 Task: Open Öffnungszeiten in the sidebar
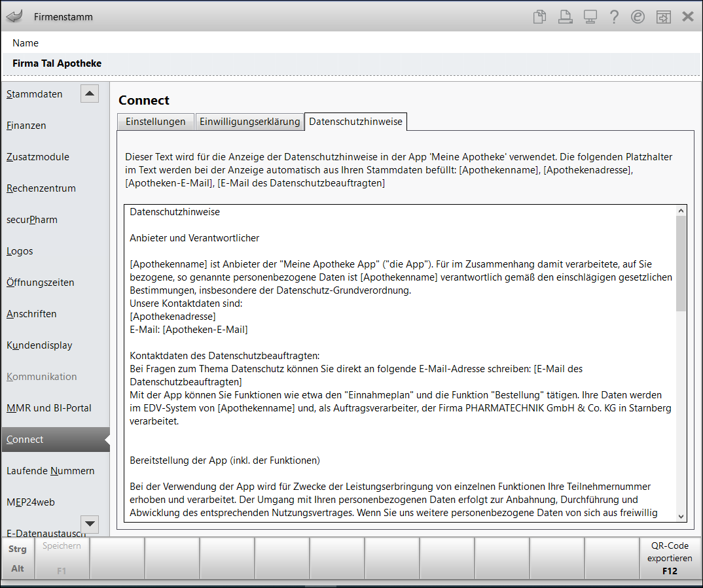coord(41,282)
